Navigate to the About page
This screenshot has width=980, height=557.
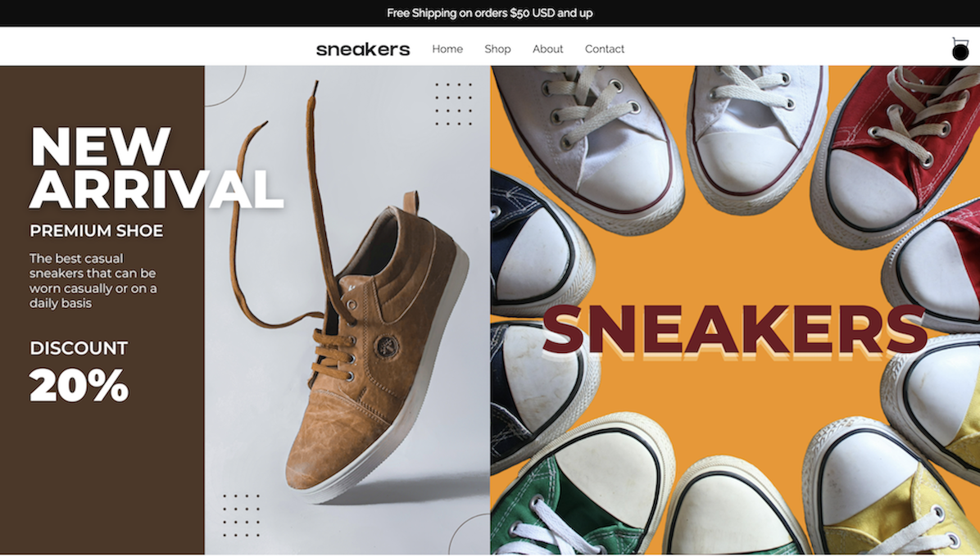[x=547, y=48]
